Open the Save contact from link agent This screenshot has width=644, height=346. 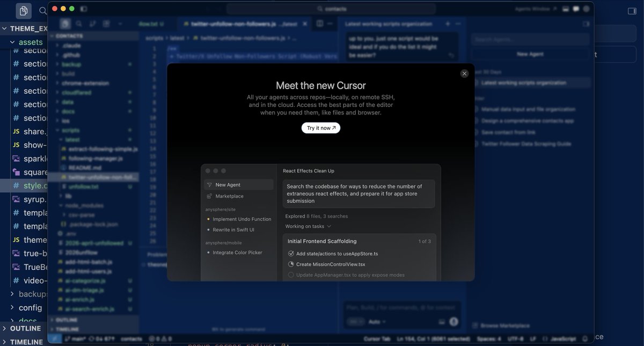(x=507, y=132)
